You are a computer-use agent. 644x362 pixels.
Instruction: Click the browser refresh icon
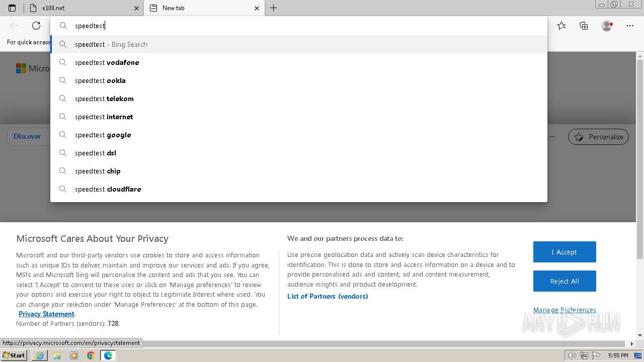(x=36, y=26)
